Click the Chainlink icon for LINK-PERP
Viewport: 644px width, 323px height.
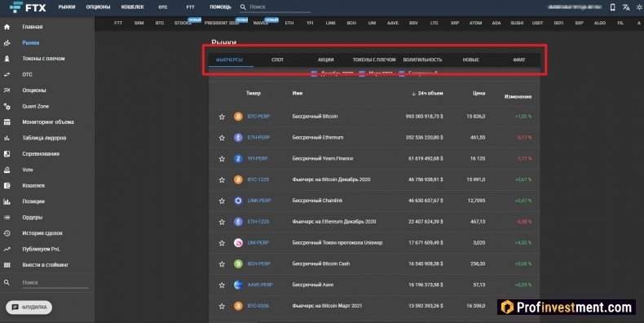tap(238, 201)
